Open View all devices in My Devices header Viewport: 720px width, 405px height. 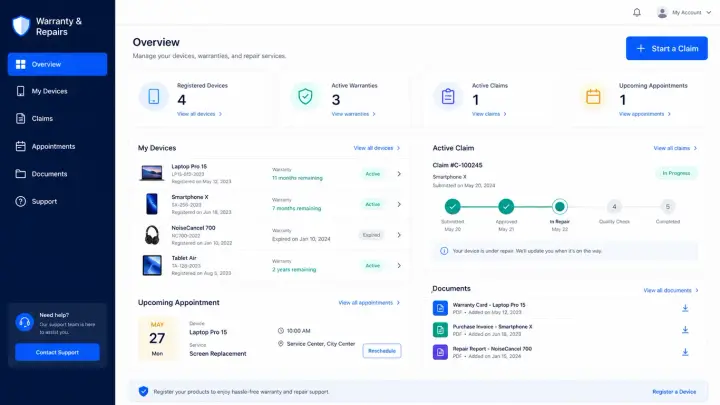(x=377, y=148)
